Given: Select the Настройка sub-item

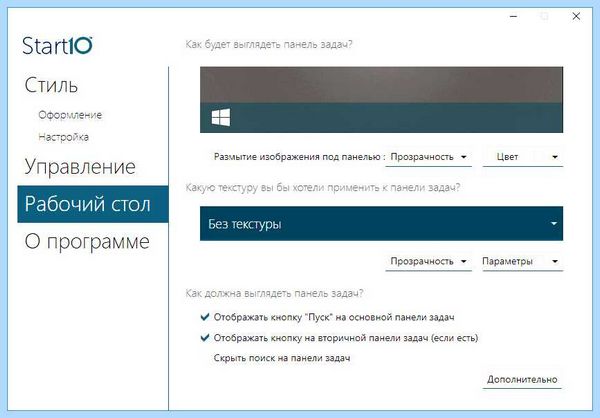Looking at the screenshot, I should [64, 137].
